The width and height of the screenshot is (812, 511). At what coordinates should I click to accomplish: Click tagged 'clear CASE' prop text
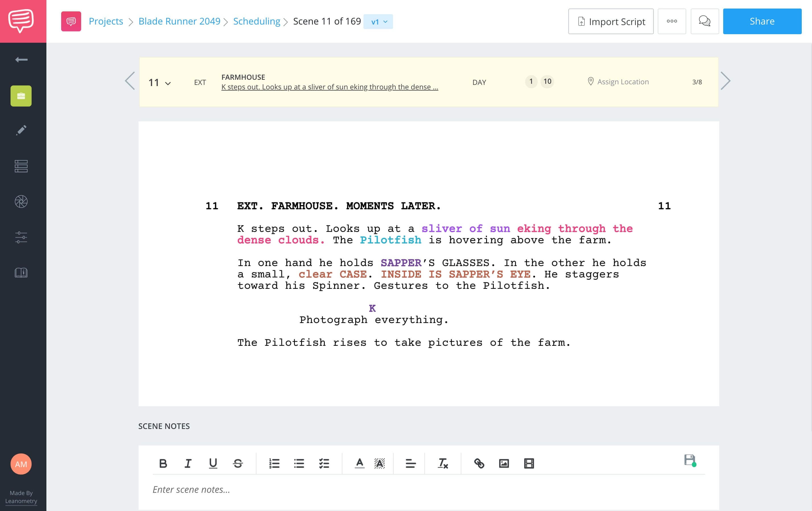(x=332, y=274)
